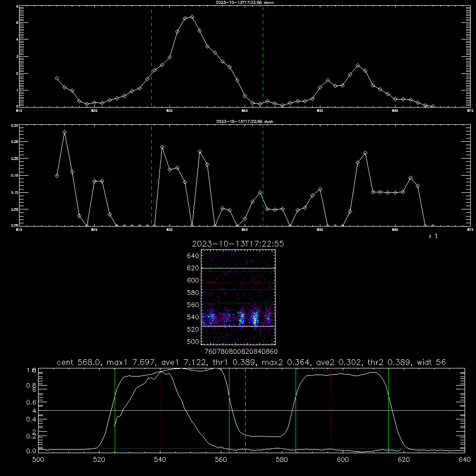This screenshot has width=476, height=476.
Task: Click the '540' x-axis label of bottom plot
Action: coord(160,460)
